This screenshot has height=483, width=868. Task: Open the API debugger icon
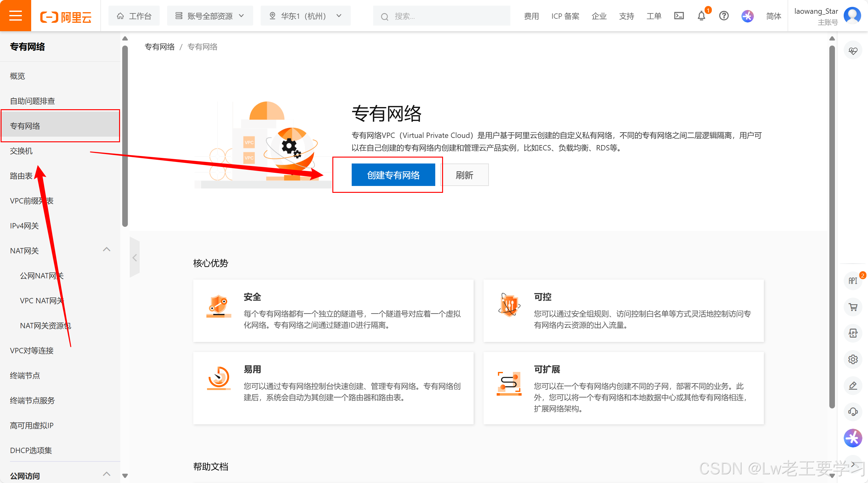pyautogui.click(x=852, y=281)
